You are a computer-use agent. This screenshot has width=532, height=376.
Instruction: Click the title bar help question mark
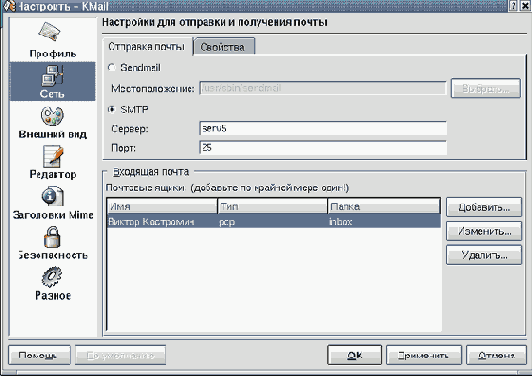[514, 5]
